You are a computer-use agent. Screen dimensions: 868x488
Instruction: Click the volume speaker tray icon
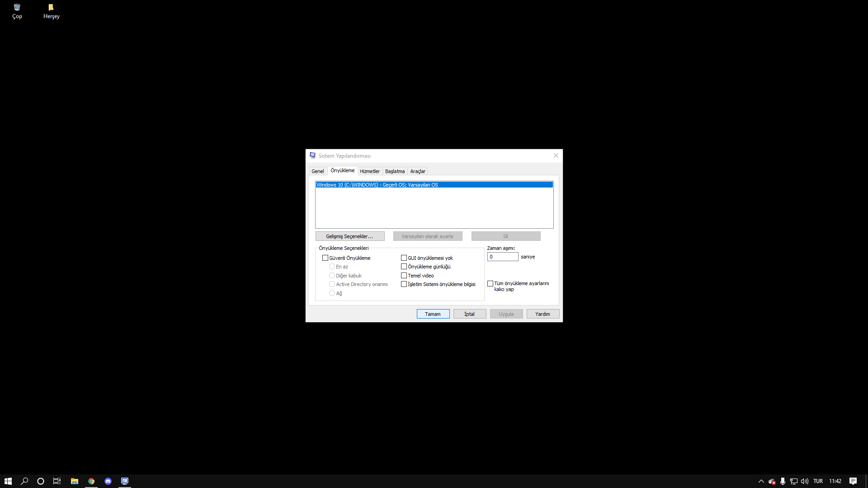[x=805, y=481]
